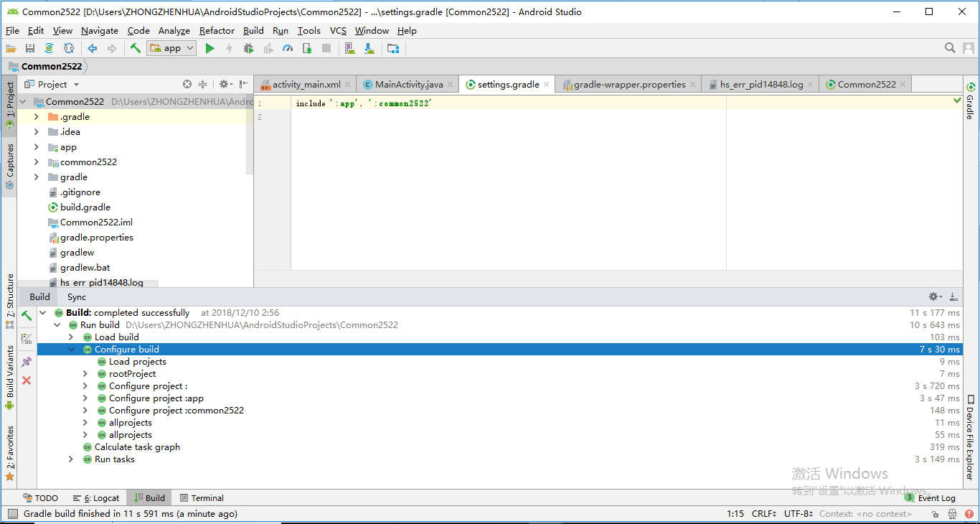The image size is (980, 524).
Task: Switch to the gradle-wrapper.properties tab
Action: (629, 84)
